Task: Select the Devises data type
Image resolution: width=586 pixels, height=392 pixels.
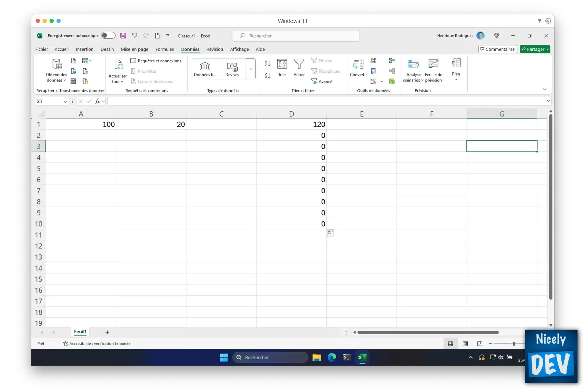Action: [232, 69]
